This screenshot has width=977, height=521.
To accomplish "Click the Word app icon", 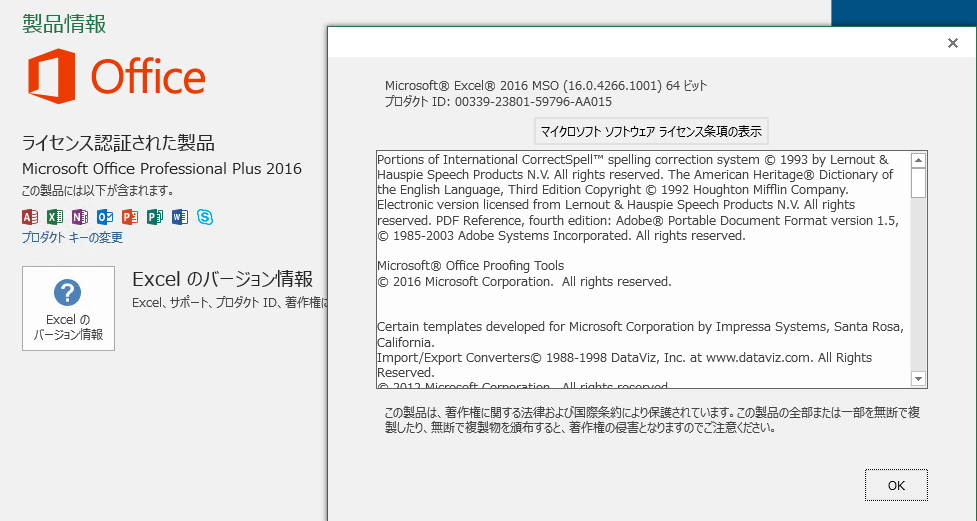I will click(179, 217).
